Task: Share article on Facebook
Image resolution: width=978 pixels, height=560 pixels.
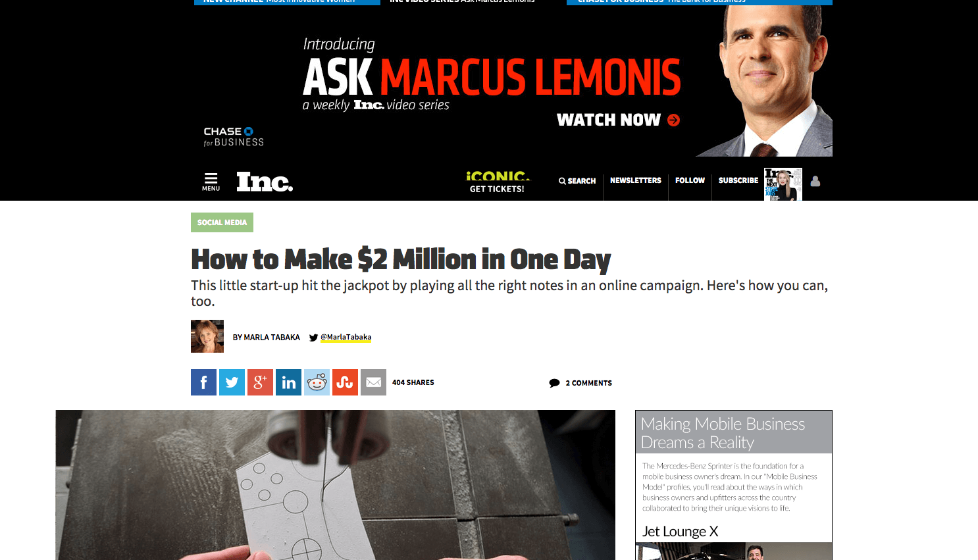Action: [203, 382]
